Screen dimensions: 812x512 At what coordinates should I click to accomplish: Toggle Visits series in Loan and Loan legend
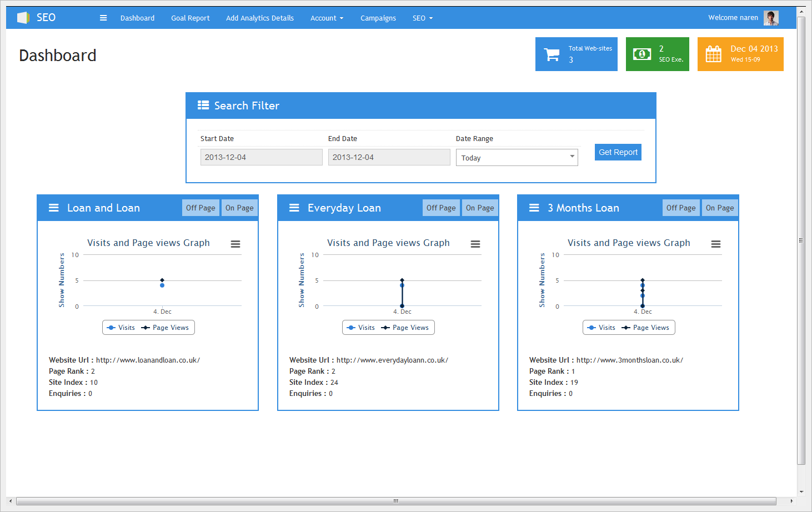(x=121, y=328)
